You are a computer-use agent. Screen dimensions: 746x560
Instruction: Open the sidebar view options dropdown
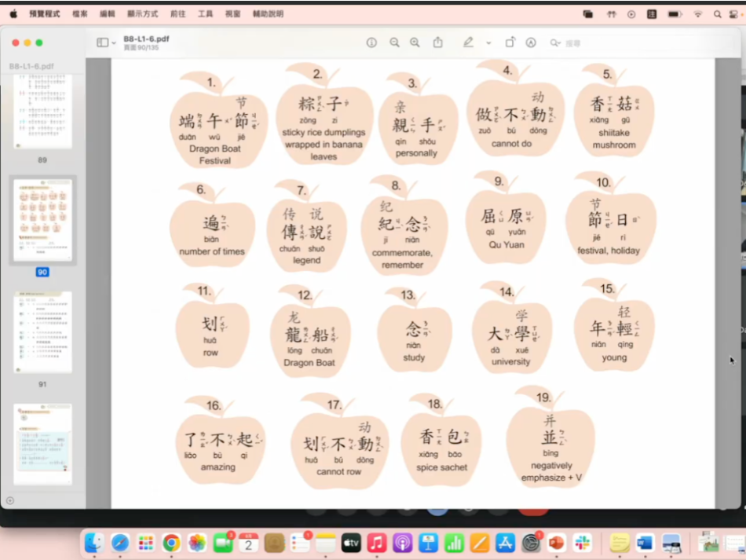[105, 42]
